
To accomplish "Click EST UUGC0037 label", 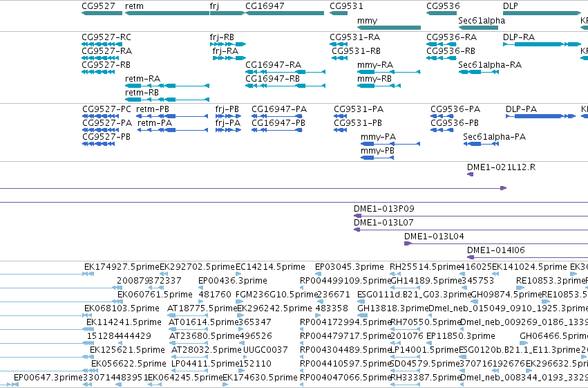I will 265,350.
